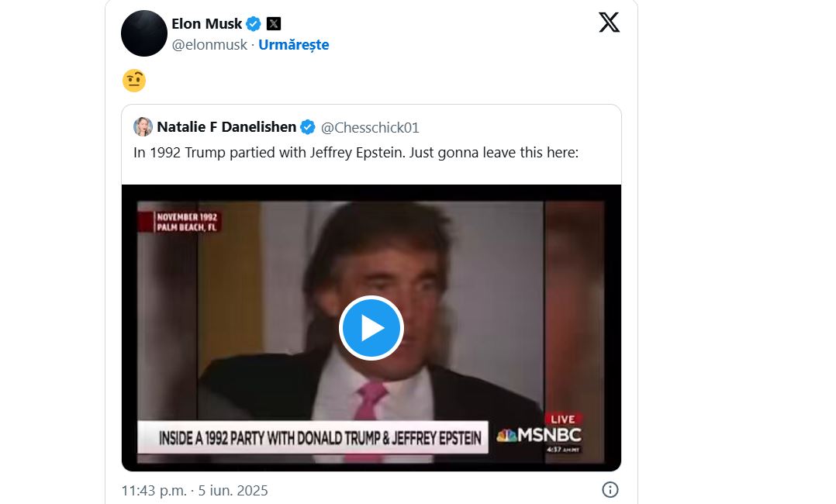
Task: Open the @Chesschick01 handle
Action: click(370, 127)
